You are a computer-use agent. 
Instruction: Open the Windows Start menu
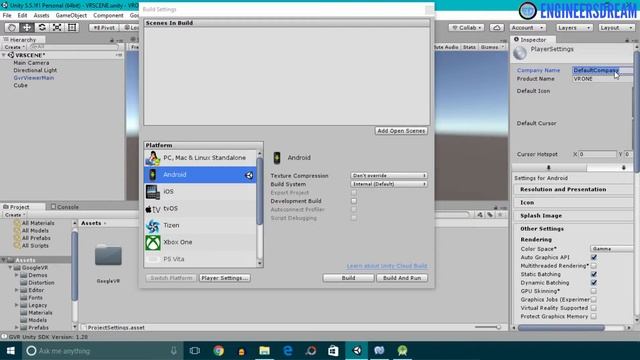11,351
